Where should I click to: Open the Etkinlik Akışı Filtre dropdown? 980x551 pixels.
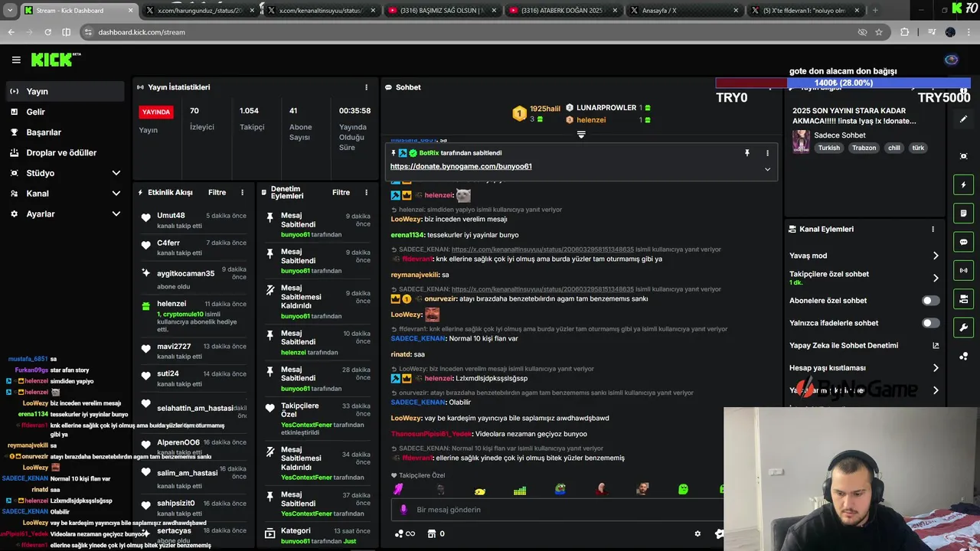[x=217, y=193]
